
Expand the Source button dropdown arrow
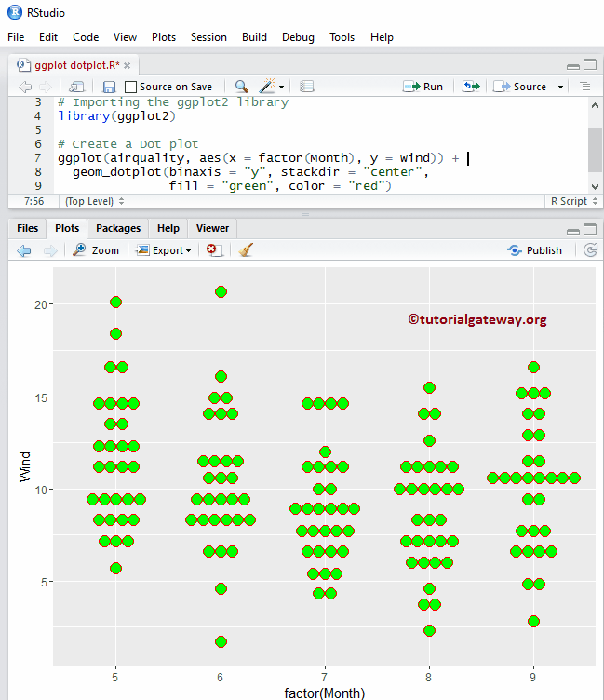click(x=561, y=87)
